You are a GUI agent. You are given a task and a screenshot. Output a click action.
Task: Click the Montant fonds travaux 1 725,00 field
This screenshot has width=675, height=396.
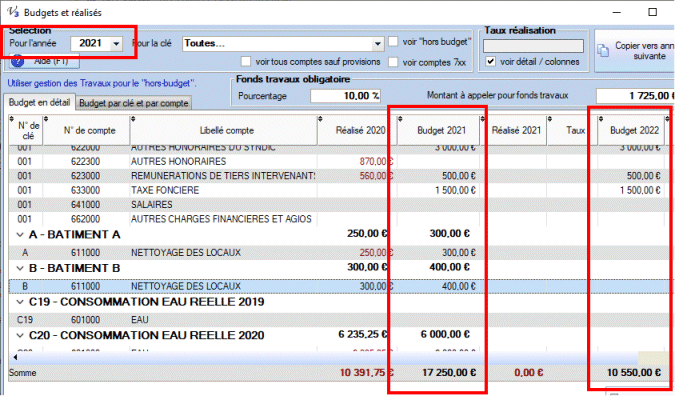(x=635, y=96)
